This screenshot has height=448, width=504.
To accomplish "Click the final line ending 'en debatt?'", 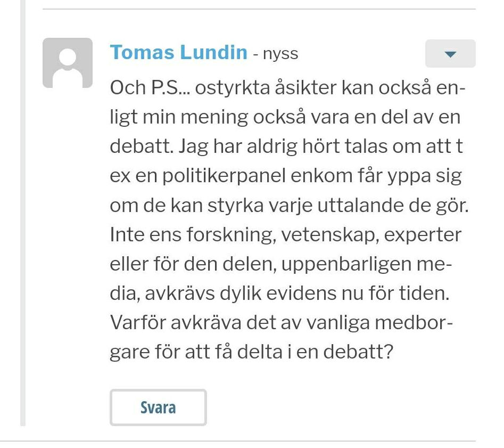I will [252, 352].
